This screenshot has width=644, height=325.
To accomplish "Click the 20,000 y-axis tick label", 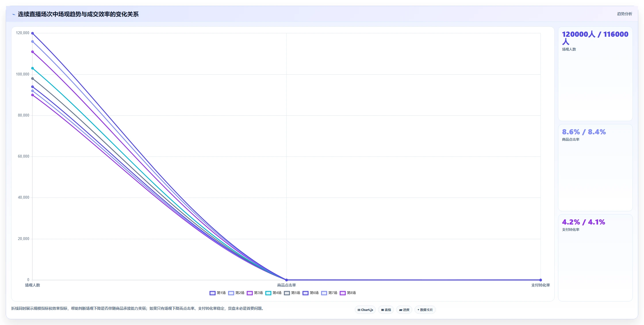I will [24, 239].
